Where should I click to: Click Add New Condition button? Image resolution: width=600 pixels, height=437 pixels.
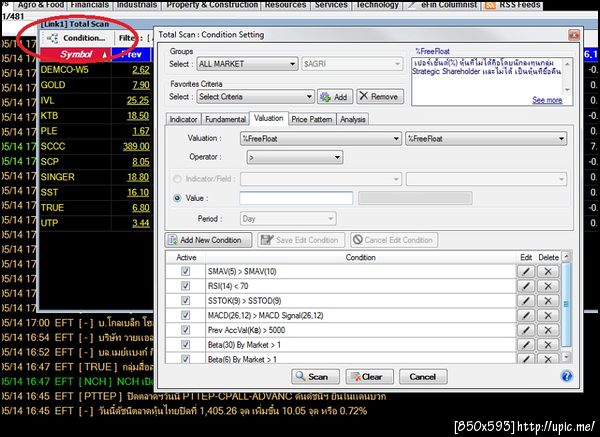209,240
